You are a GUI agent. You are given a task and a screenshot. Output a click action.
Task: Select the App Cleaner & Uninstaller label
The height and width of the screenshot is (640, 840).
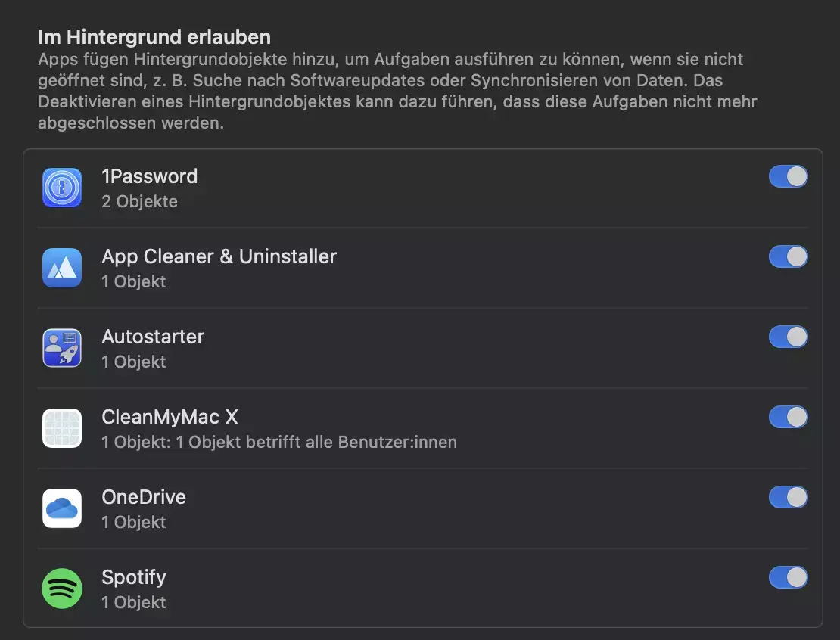pyautogui.click(x=219, y=256)
